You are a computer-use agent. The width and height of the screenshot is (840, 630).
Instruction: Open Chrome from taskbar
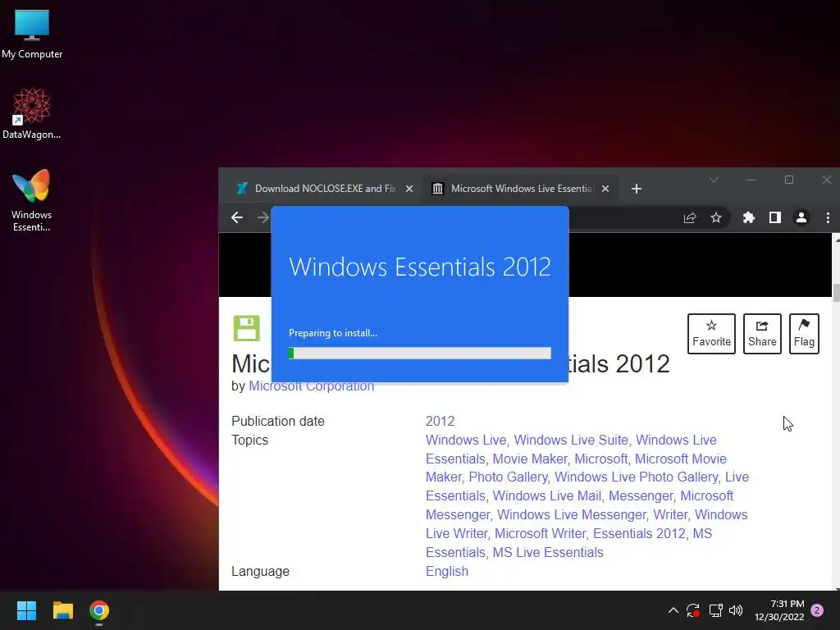click(99, 610)
